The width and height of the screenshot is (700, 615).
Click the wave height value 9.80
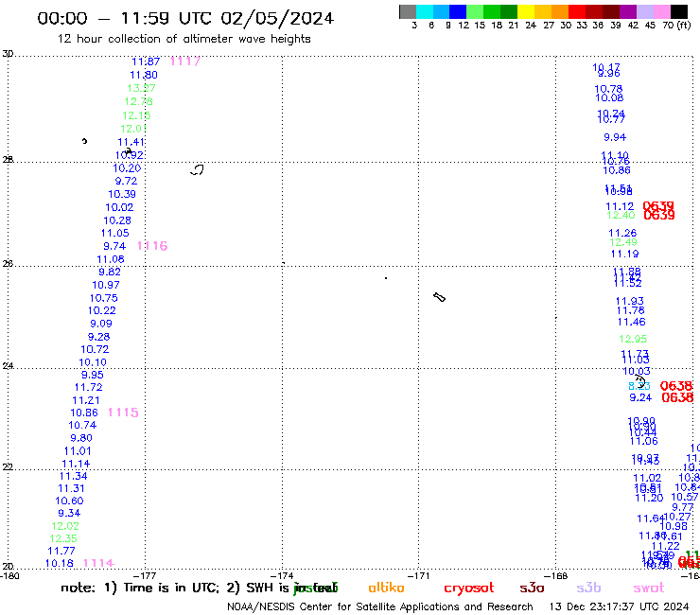click(81, 438)
